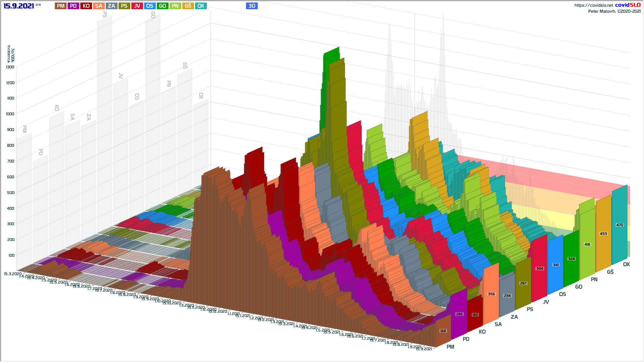Toggle the JV red legend button
Screen dimensions: 644x362
point(137,6)
